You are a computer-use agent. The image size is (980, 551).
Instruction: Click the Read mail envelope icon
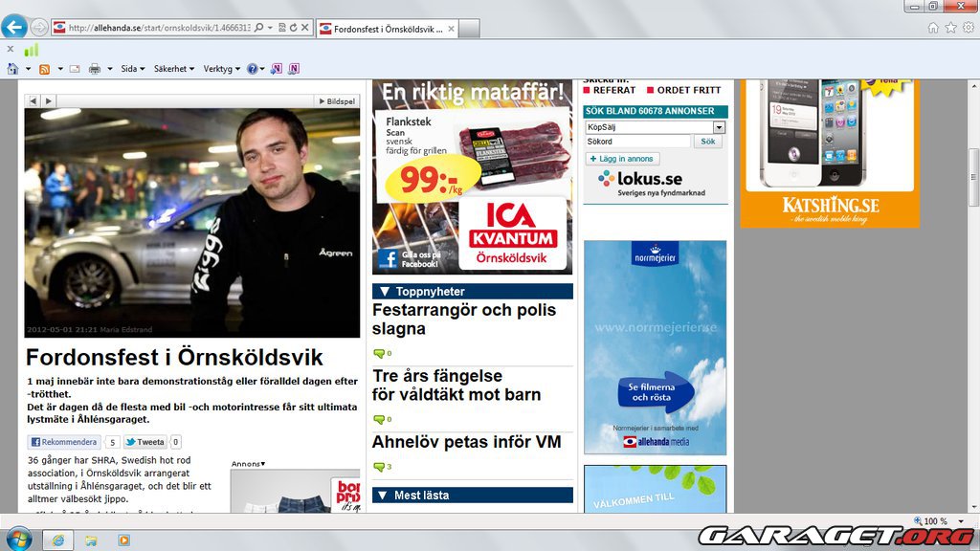(75, 69)
